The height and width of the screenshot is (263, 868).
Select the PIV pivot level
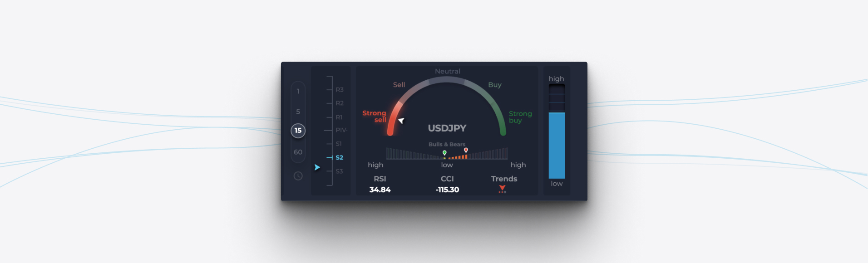click(341, 130)
